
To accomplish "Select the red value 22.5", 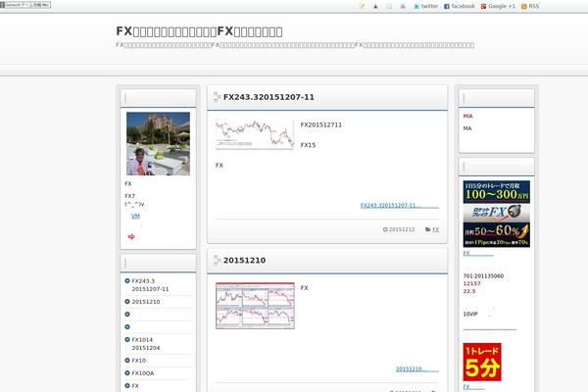I will pos(469,291).
